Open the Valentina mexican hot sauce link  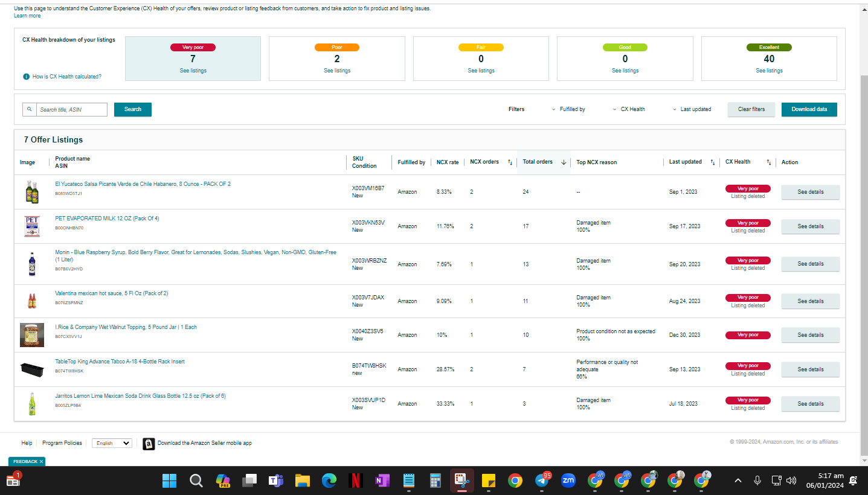point(112,293)
